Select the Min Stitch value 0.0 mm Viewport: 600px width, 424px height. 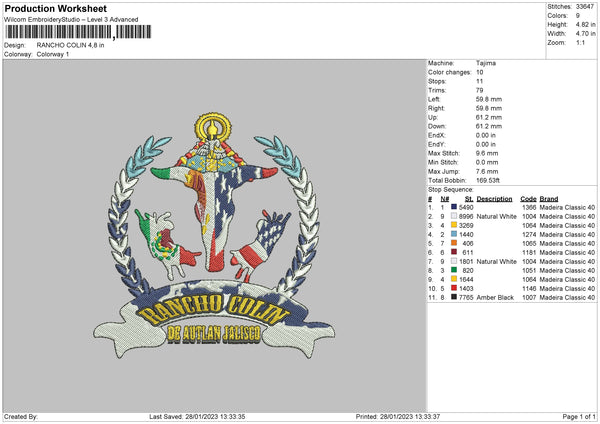(x=487, y=162)
